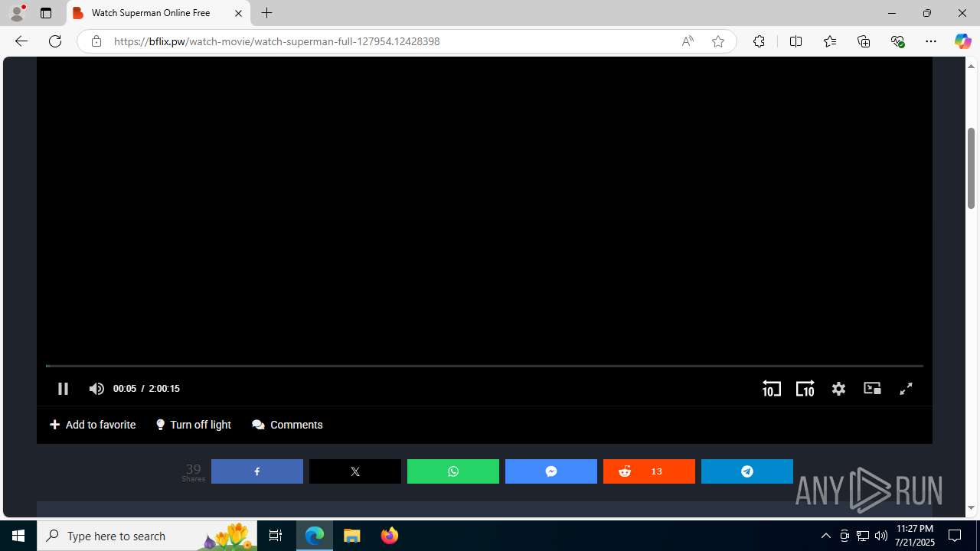
Task: Open Task View on taskbar
Action: (276, 536)
